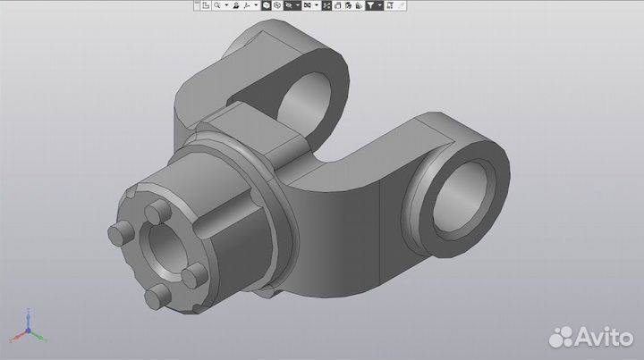Open the zoom tool dropdown arrow

[226, 5]
